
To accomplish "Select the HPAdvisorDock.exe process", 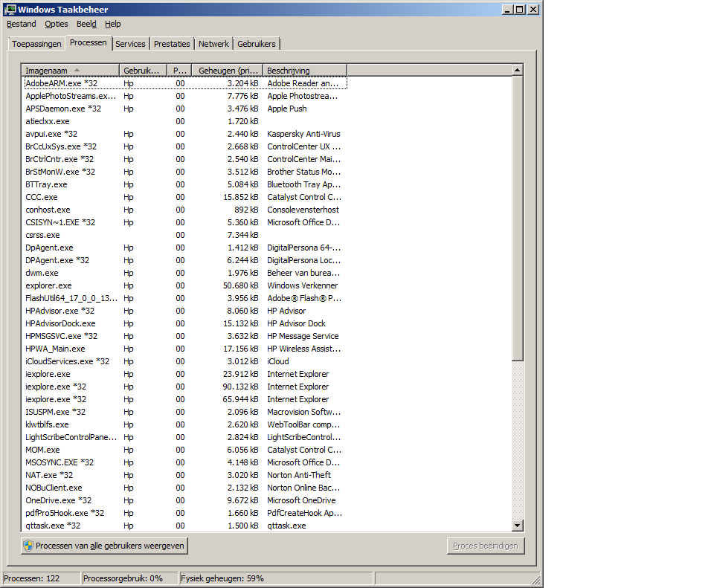I will [x=185, y=323].
